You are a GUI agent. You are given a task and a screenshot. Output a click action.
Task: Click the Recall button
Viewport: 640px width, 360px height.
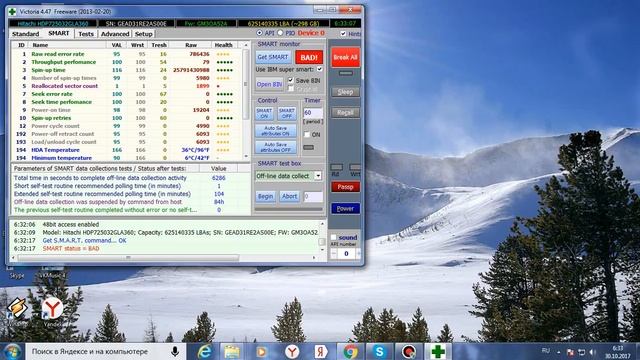345,112
